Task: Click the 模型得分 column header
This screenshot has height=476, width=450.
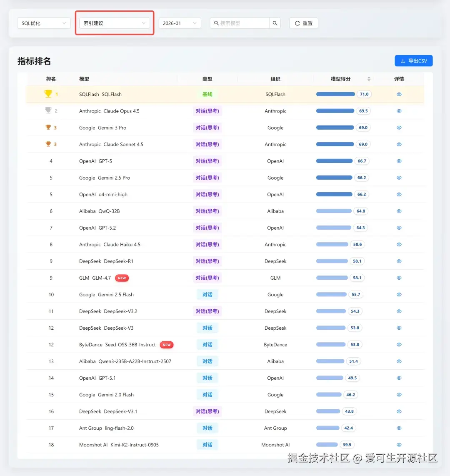Action: 340,79
